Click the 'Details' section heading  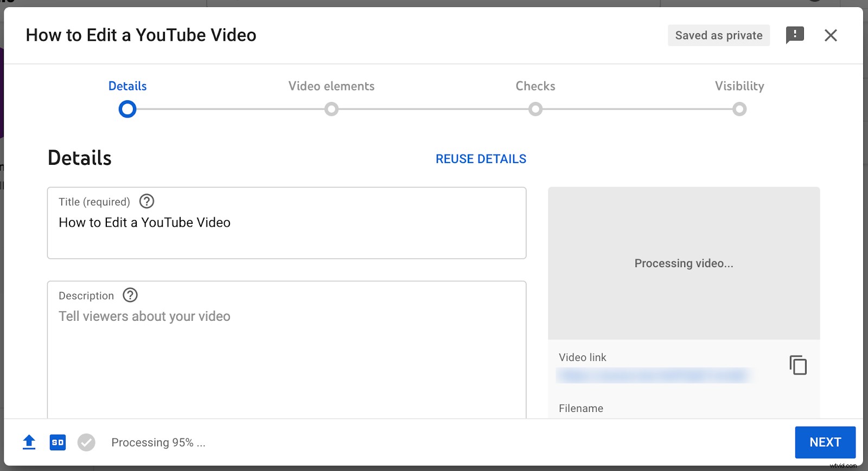(80, 158)
